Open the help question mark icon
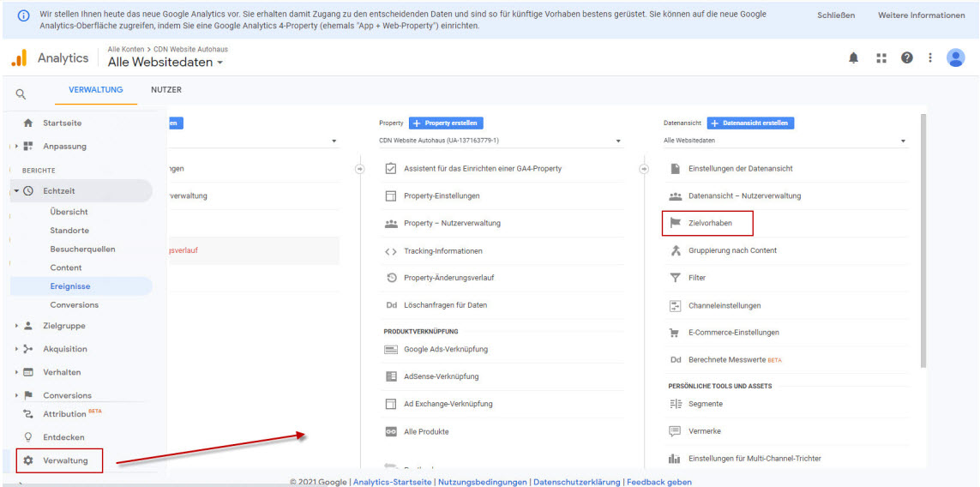Screen dimensions: 980x487 coord(907,57)
